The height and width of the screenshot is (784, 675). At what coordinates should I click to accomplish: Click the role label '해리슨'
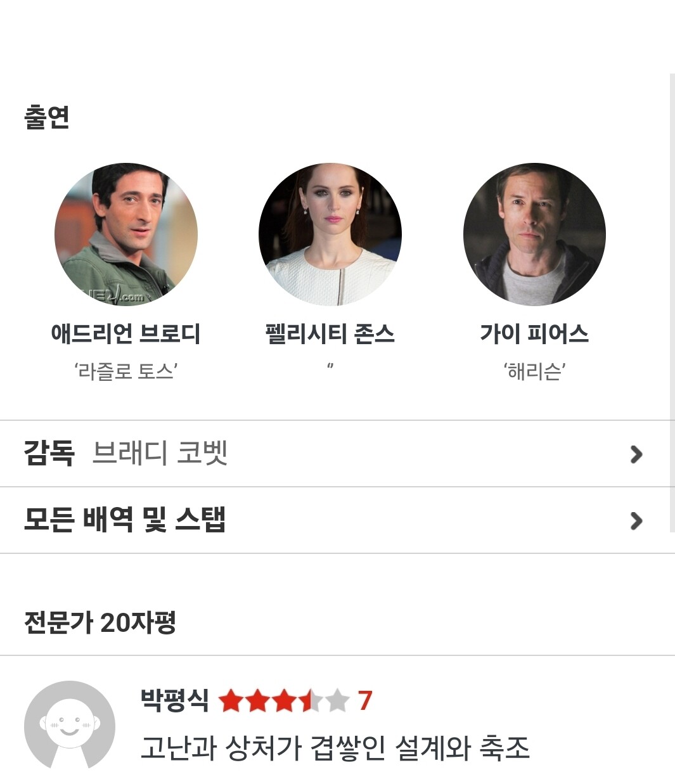(534, 371)
